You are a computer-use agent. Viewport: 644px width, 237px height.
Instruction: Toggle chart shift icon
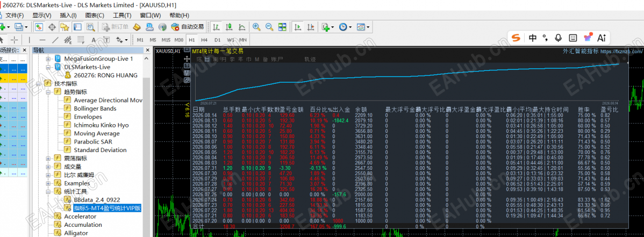[311, 27]
